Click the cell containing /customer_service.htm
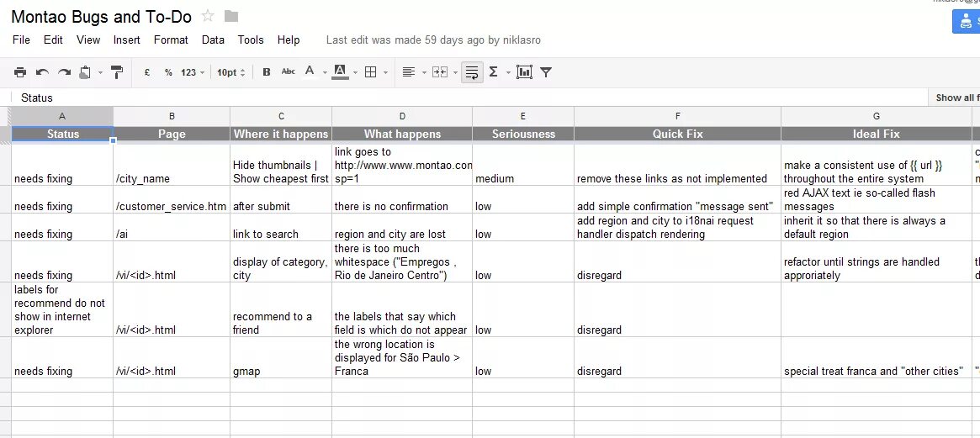The image size is (980, 438). click(172, 199)
